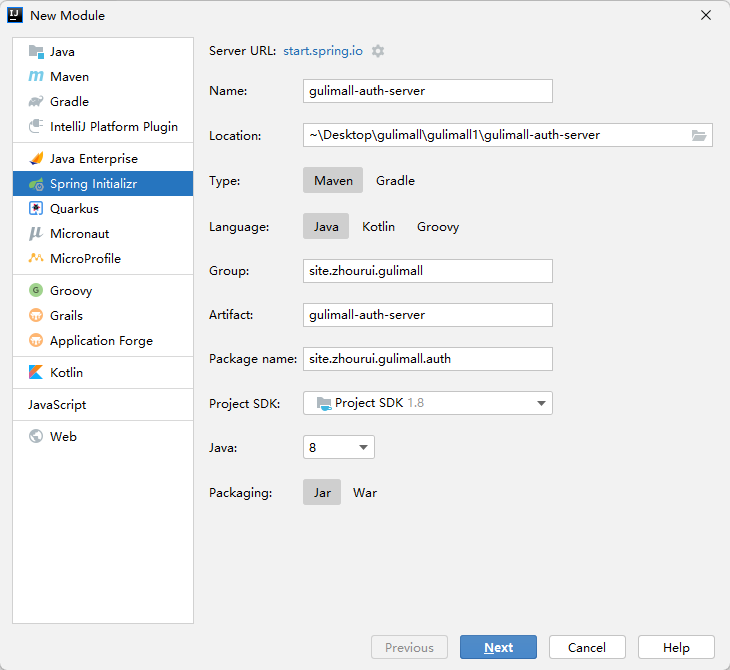Click the MicroProfile icon

point(36,258)
